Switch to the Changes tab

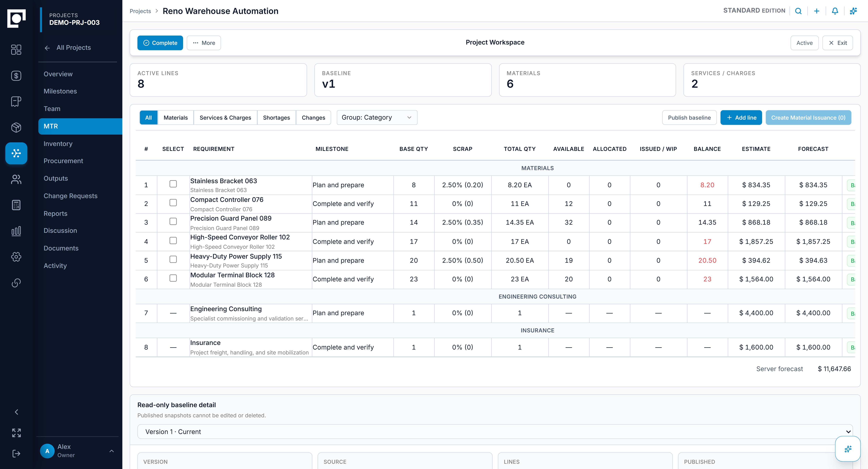click(x=313, y=118)
